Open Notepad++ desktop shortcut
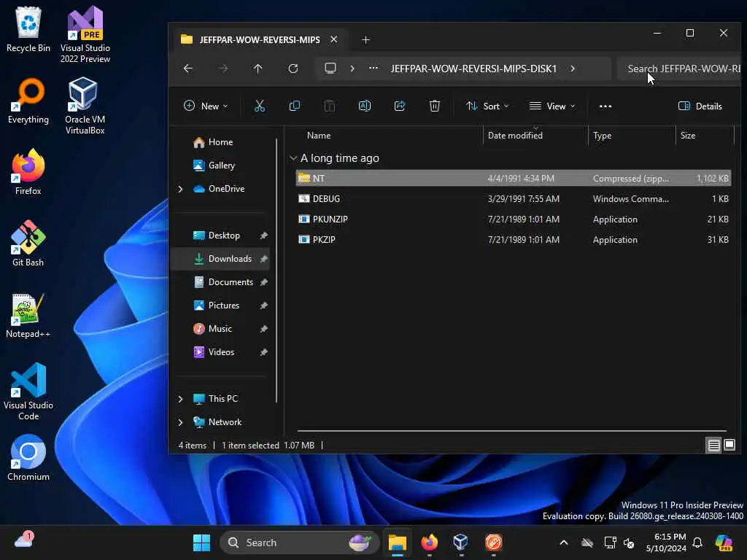The width and height of the screenshot is (747, 560). tap(28, 315)
